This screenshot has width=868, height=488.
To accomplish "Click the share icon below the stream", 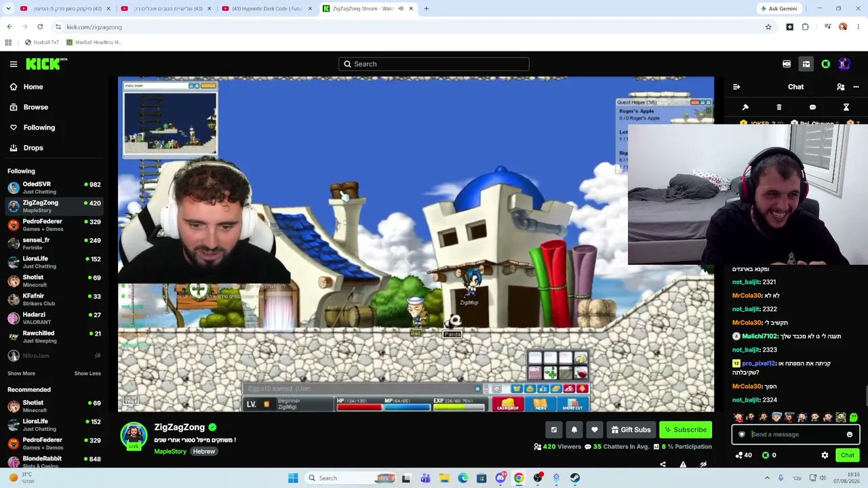I will coord(663,465).
